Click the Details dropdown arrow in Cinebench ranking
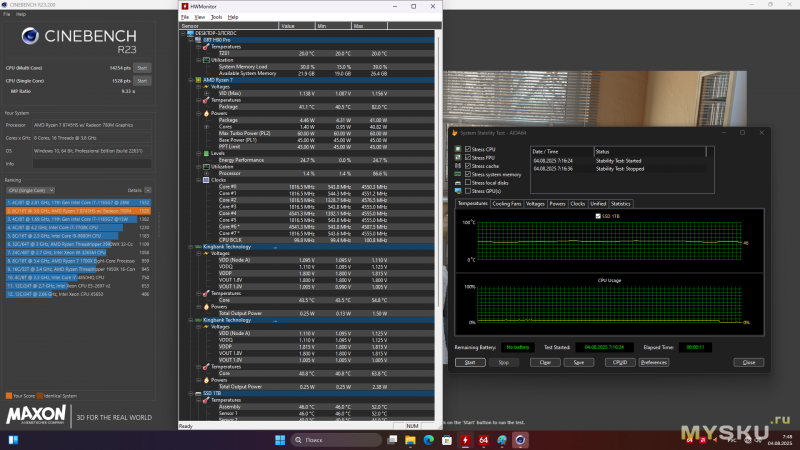The image size is (800, 450). [x=147, y=190]
